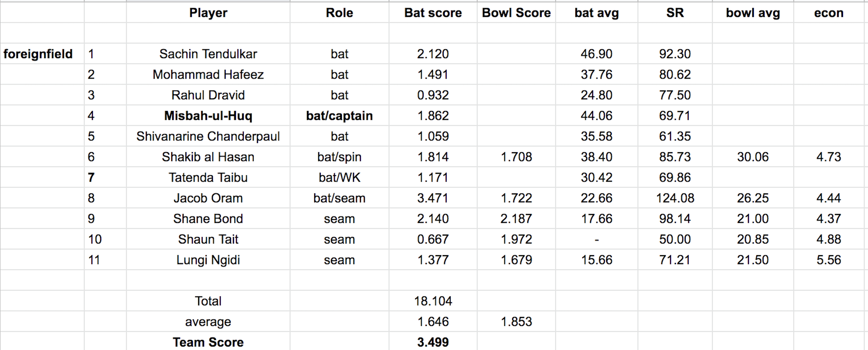
Task: Select Shakib al Hasan's econ 4.73
Action: (828, 157)
